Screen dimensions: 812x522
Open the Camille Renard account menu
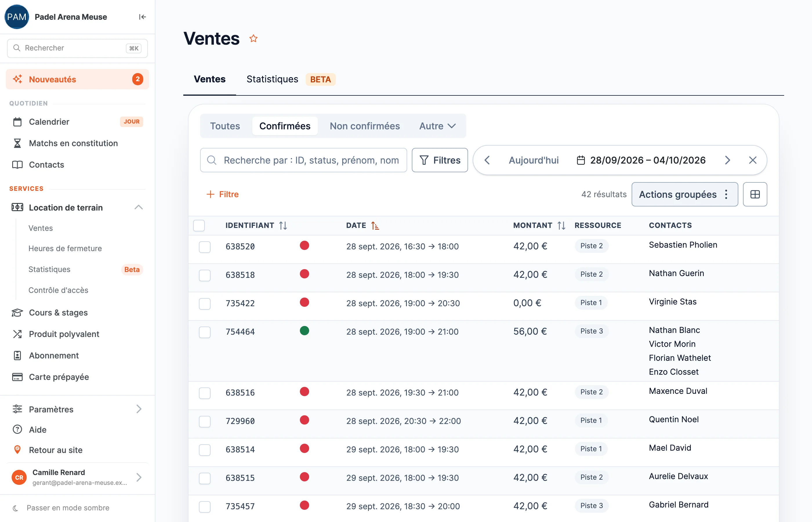pos(77,477)
